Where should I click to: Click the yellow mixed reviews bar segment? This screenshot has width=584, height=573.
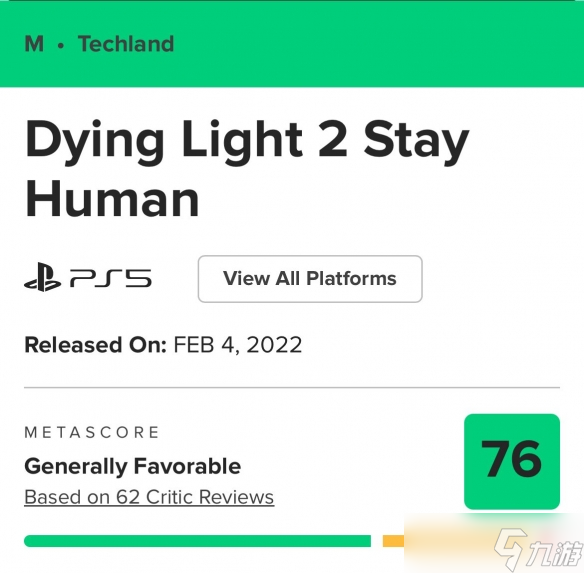(x=394, y=541)
